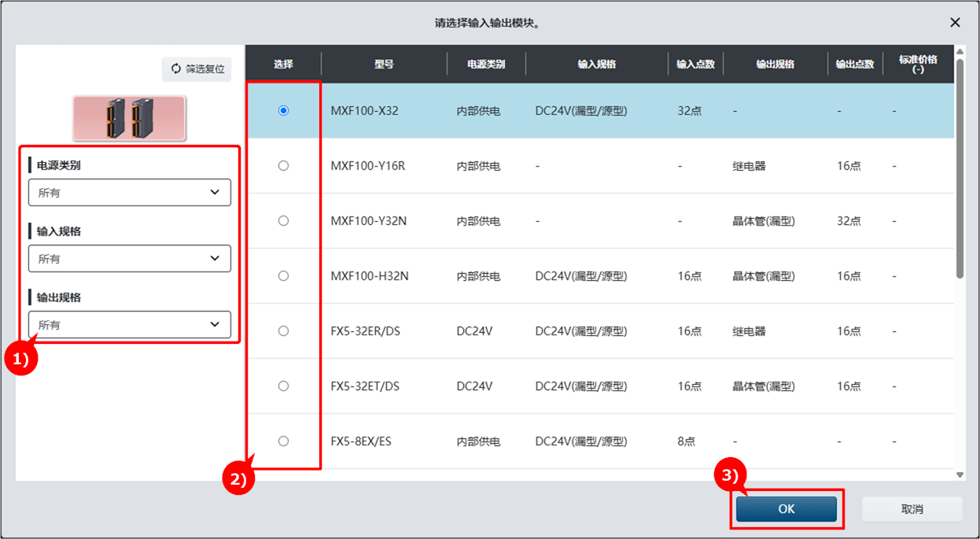Select the MXF100-Y16R radio button

point(283,166)
